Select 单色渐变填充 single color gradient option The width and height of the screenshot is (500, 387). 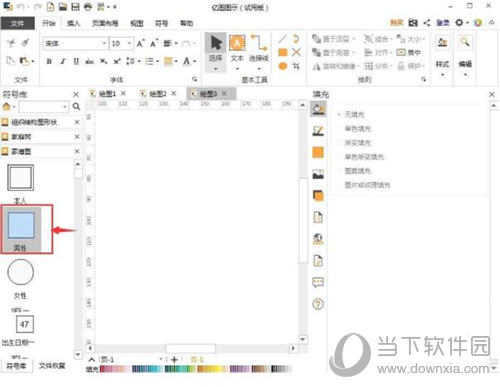coord(360,157)
